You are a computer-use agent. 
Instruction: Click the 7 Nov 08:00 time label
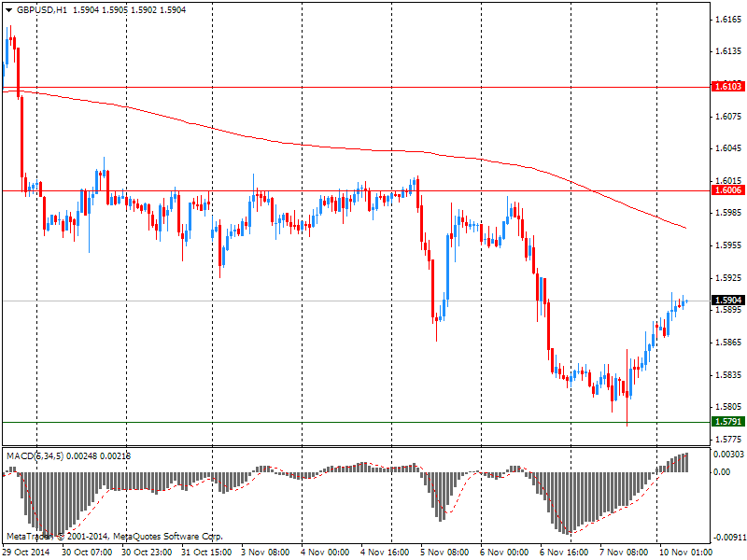624,552
